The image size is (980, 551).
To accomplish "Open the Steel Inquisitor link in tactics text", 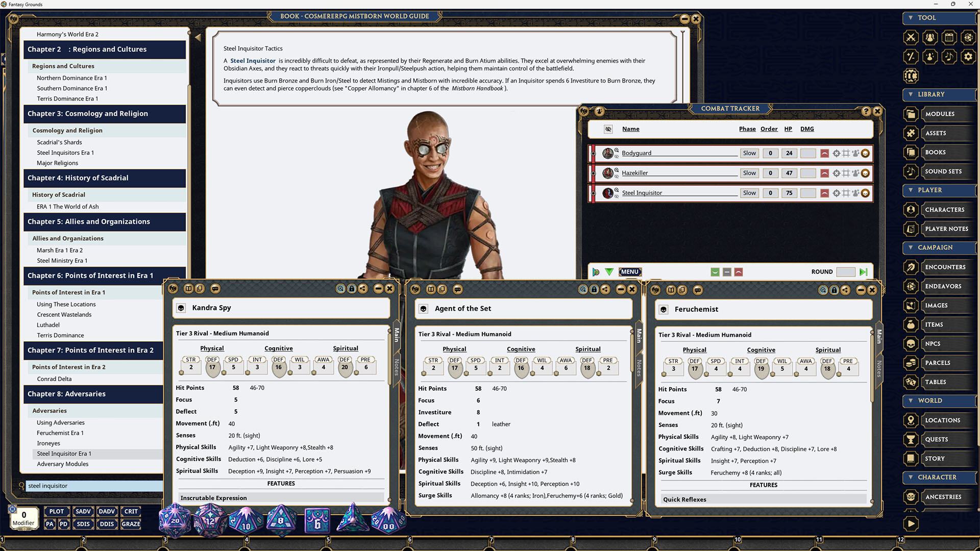I will pyautogui.click(x=253, y=61).
